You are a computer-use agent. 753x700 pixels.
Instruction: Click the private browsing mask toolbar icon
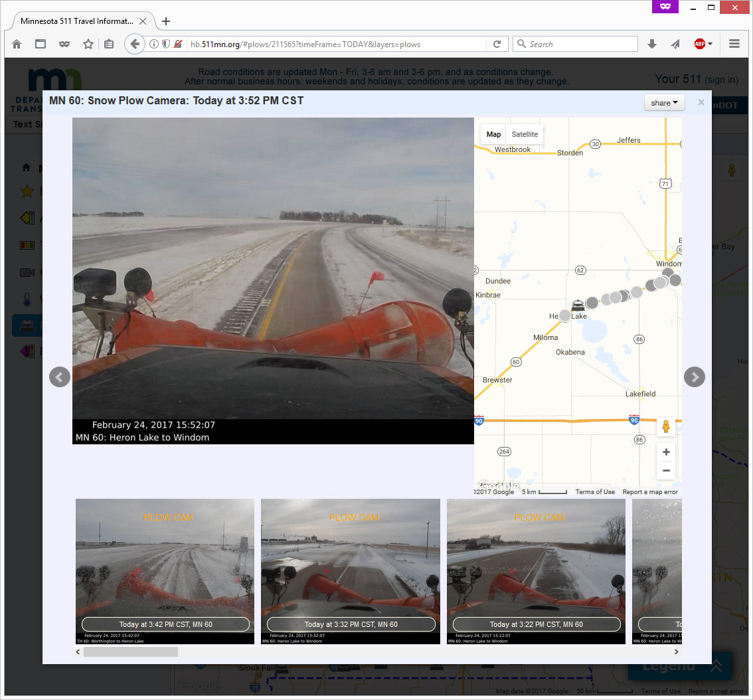[64, 44]
